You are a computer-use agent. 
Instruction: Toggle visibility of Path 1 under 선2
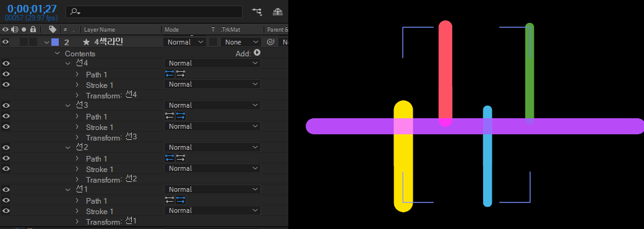pos(6,158)
